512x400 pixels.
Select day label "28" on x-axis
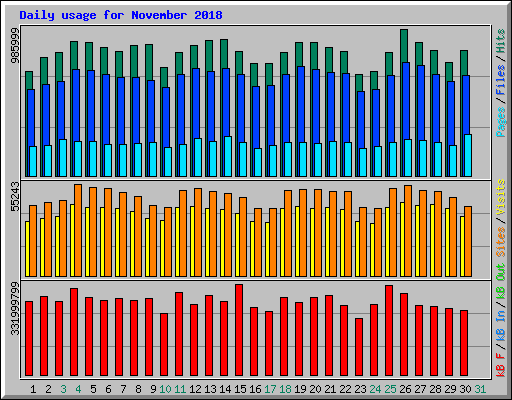435,389
